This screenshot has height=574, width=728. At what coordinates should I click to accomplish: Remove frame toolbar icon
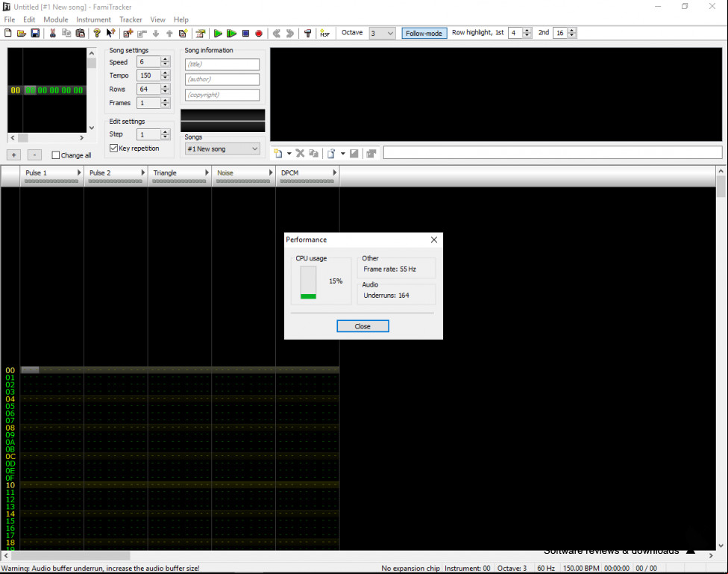pyautogui.click(x=142, y=33)
